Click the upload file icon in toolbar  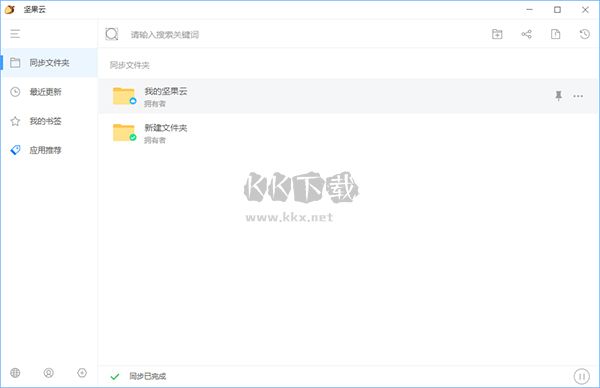pyautogui.click(x=555, y=34)
